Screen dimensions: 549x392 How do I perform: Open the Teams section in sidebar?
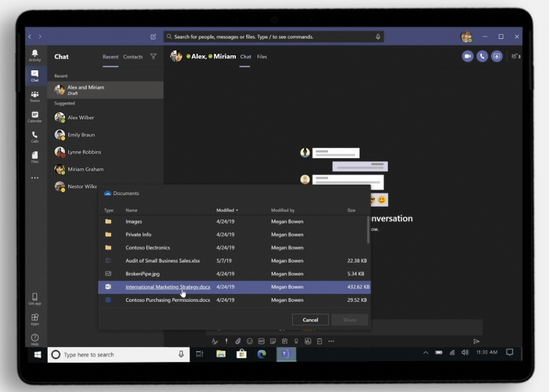35,96
